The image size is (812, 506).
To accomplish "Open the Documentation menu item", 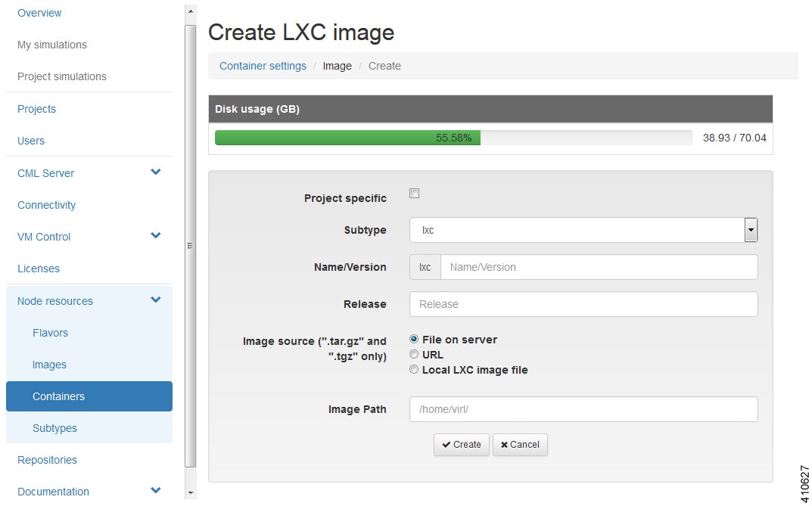I will click(53, 492).
